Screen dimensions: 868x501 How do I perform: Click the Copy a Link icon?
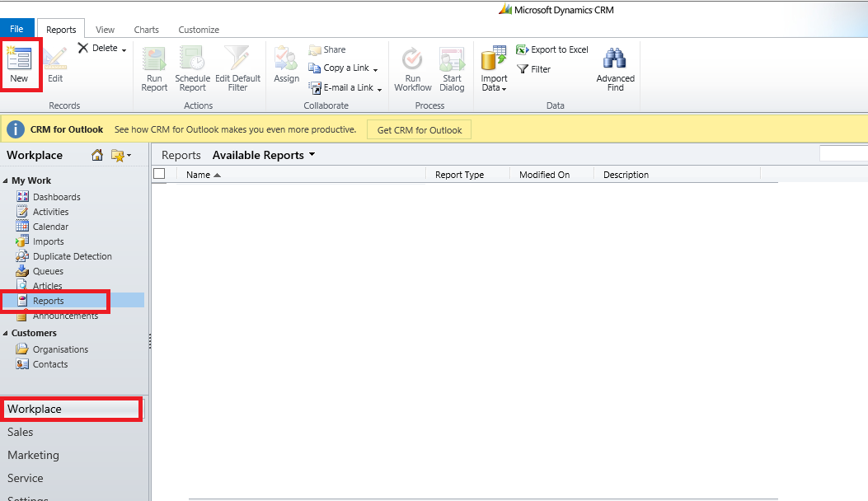point(315,68)
